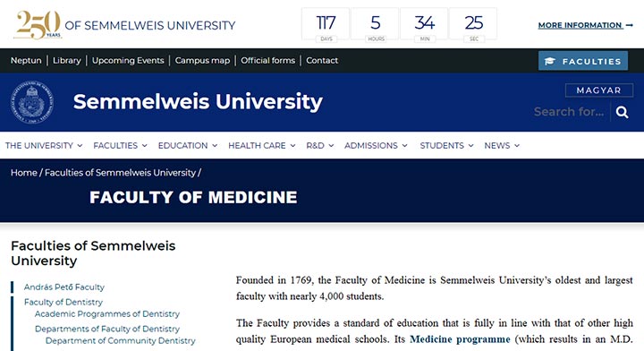Select András Pető Faculty in sidebar
The image size is (644, 351).
click(x=64, y=287)
